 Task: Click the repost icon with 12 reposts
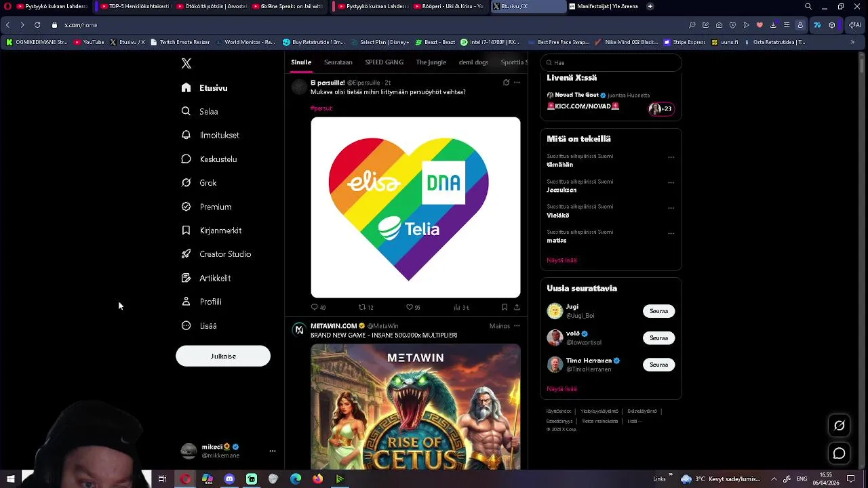362,307
